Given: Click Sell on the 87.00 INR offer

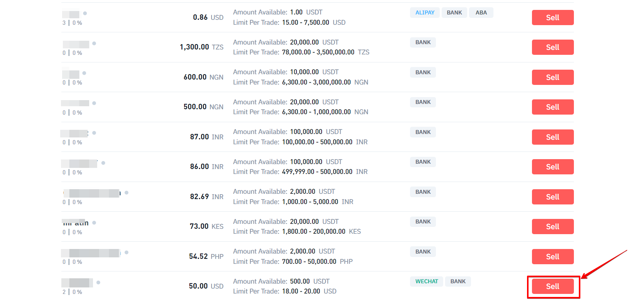Looking at the screenshot, I should click(553, 137).
